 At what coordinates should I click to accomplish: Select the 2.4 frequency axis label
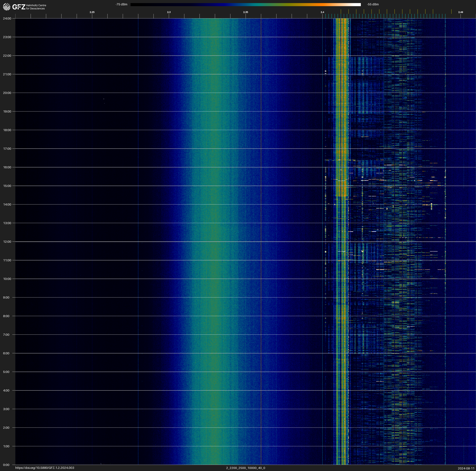322,12
